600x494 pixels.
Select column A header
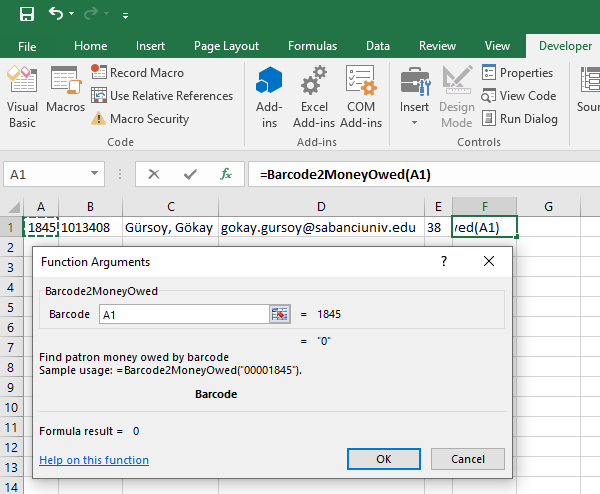(41, 207)
